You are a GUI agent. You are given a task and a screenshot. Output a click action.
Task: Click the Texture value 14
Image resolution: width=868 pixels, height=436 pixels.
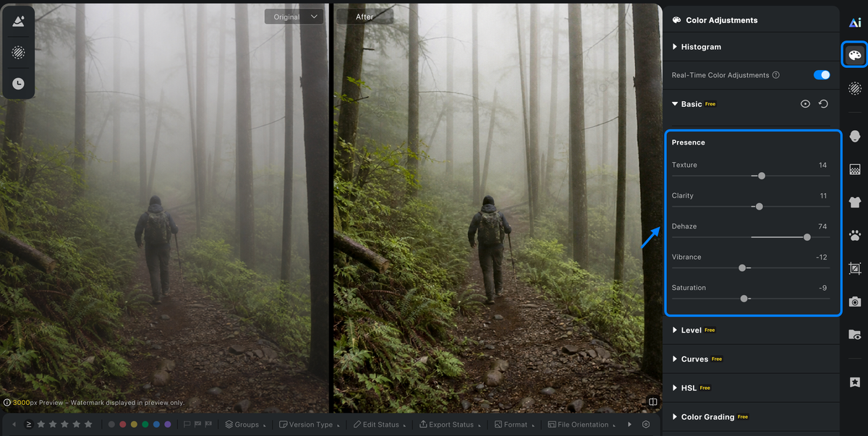click(822, 165)
